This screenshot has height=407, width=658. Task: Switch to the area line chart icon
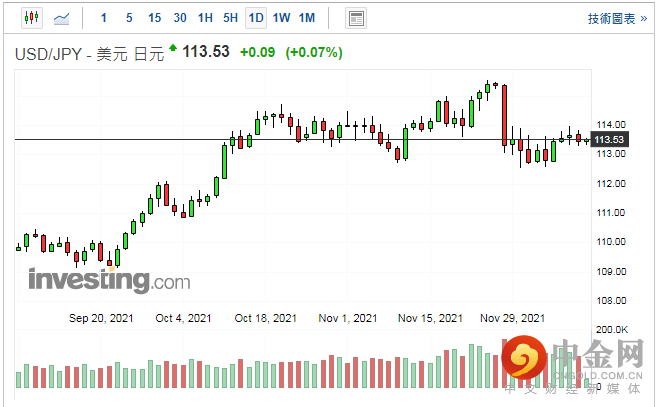point(61,18)
